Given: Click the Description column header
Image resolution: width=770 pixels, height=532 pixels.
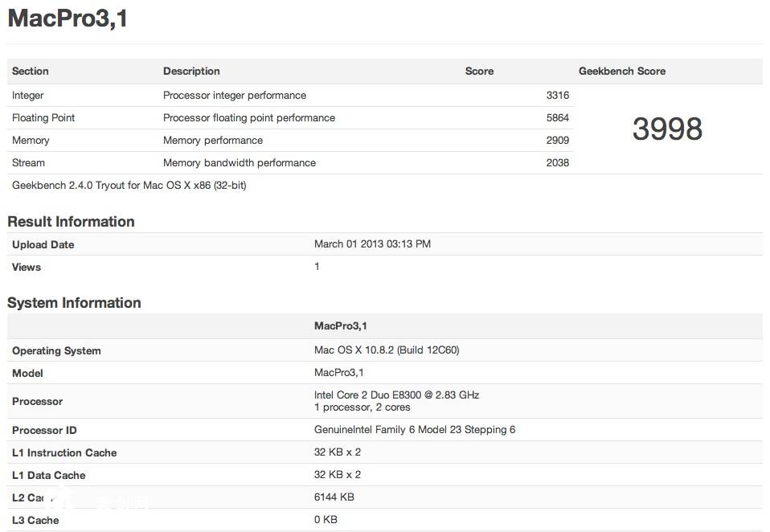Looking at the screenshot, I should click(x=191, y=72).
